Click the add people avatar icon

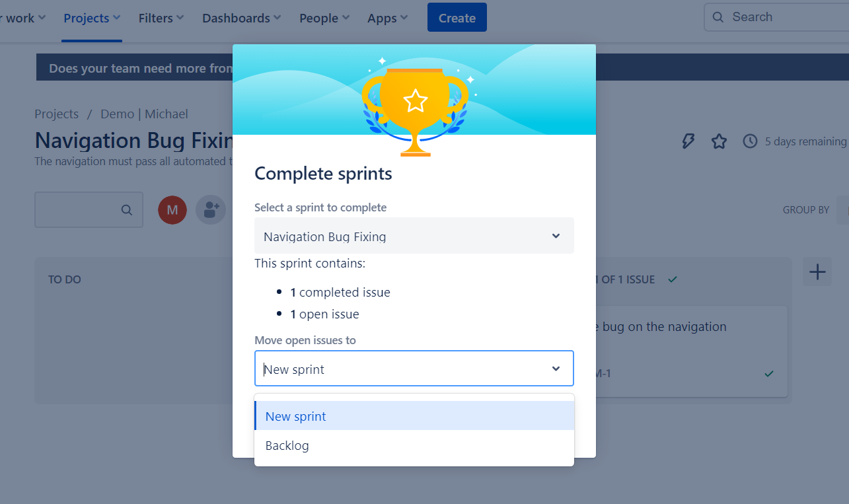coord(211,210)
